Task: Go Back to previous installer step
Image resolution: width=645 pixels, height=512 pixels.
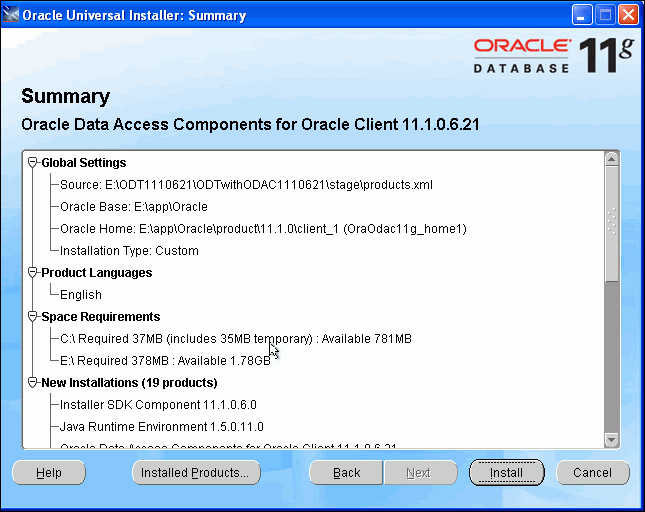Action: [x=346, y=472]
